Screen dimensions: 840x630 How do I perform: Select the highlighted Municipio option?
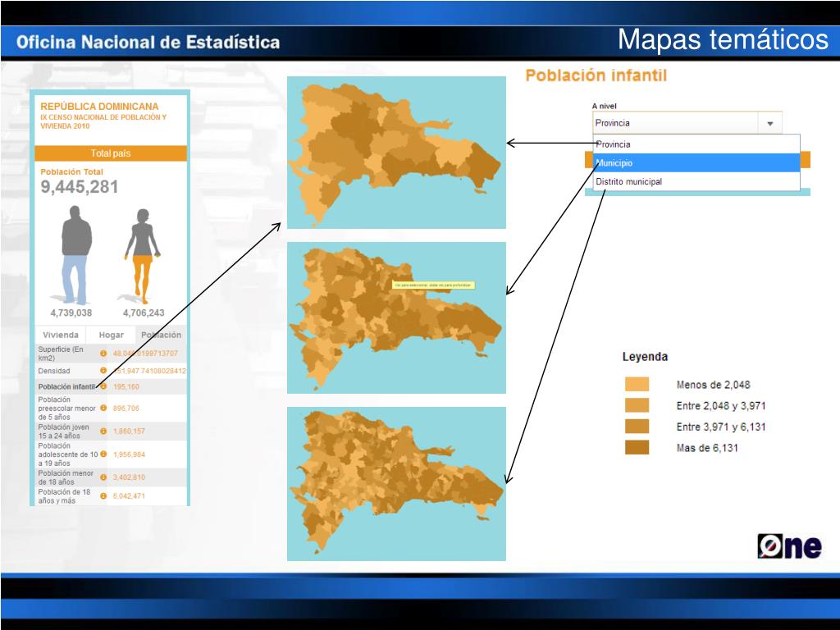696,163
